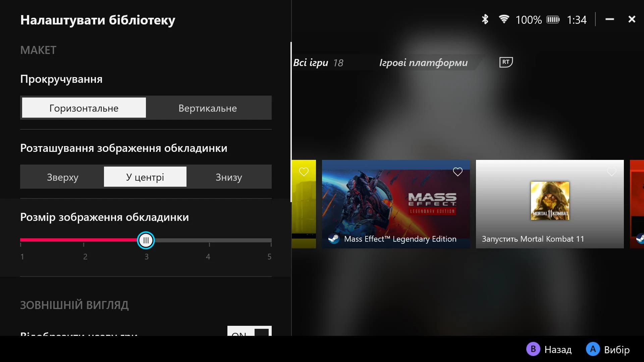This screenshot has width=644, height=362.
Task: Click slider tick mark labeled 2
Action: point(84,244)
